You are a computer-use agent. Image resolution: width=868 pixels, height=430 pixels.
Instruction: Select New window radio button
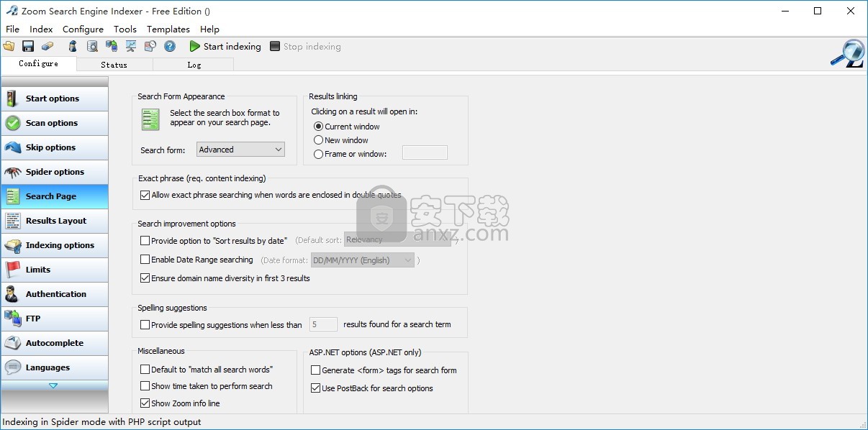point(319,140)
